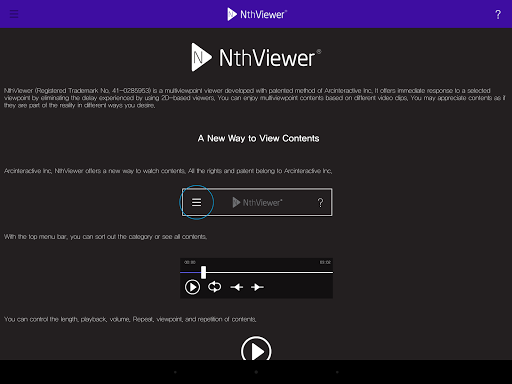Open the hamburger menu in top bar
512x384 pixels.
[14, 14]
